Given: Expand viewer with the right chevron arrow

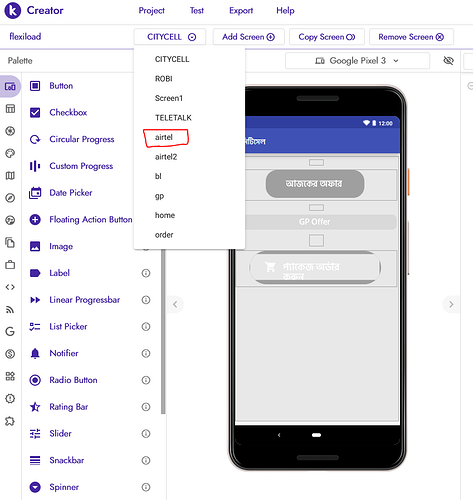Looking at the screenshot, I should coord(451,304).
